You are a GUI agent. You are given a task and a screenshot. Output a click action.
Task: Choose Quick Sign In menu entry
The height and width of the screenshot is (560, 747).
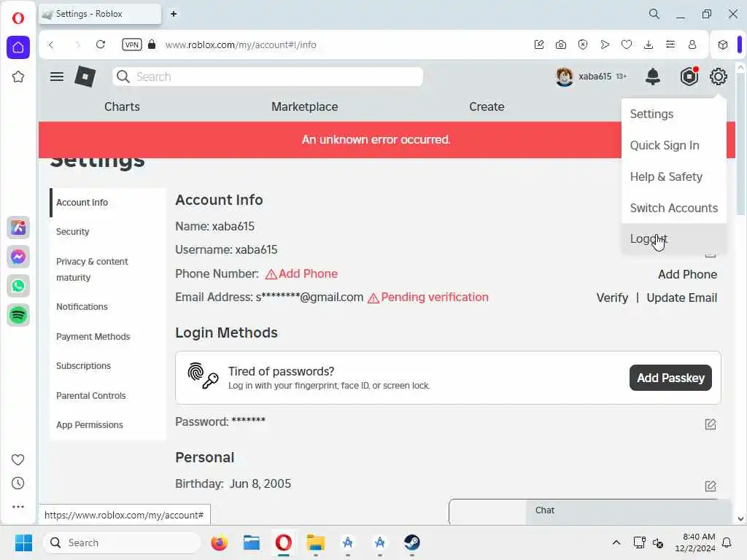pos(673,145)
